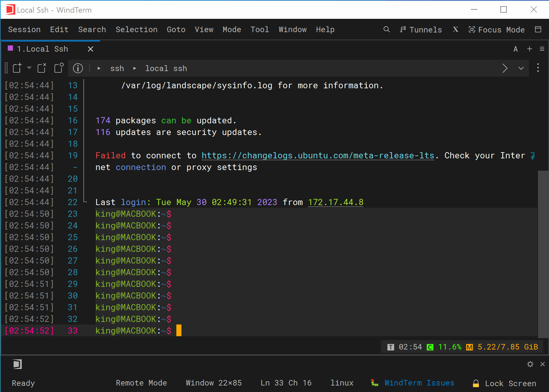Click the ssh breadcrumb
549x392 pixels.
[x=117, y=68]
